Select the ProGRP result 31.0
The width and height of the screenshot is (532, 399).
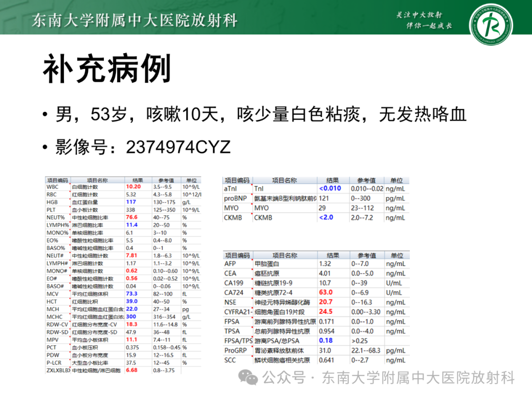tap(325, 351)
